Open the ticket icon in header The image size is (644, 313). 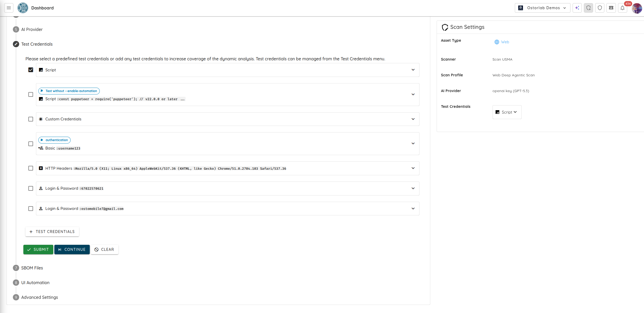[x=611, y=8]
